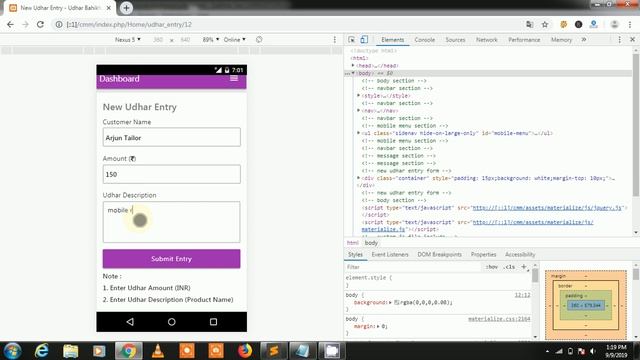Expand the head element node

coord(353,65)
